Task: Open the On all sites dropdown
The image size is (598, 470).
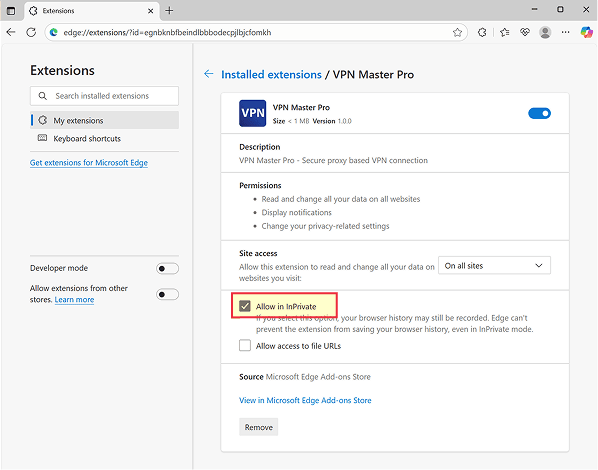Action: point(494,266)
